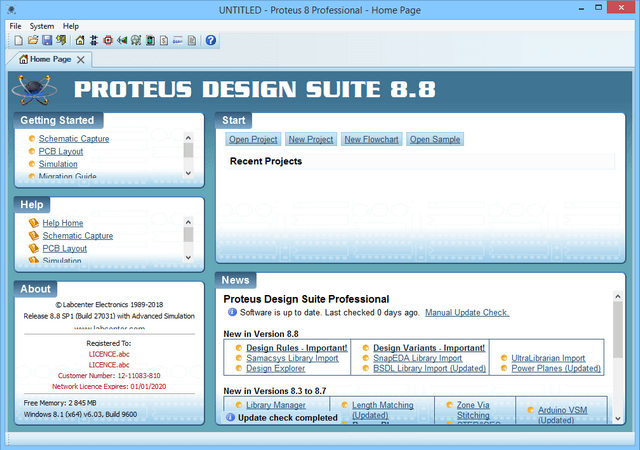Click the Home Page toolbar icon
The width and height of the screenshot is (640, 450).
coord(80,41)
